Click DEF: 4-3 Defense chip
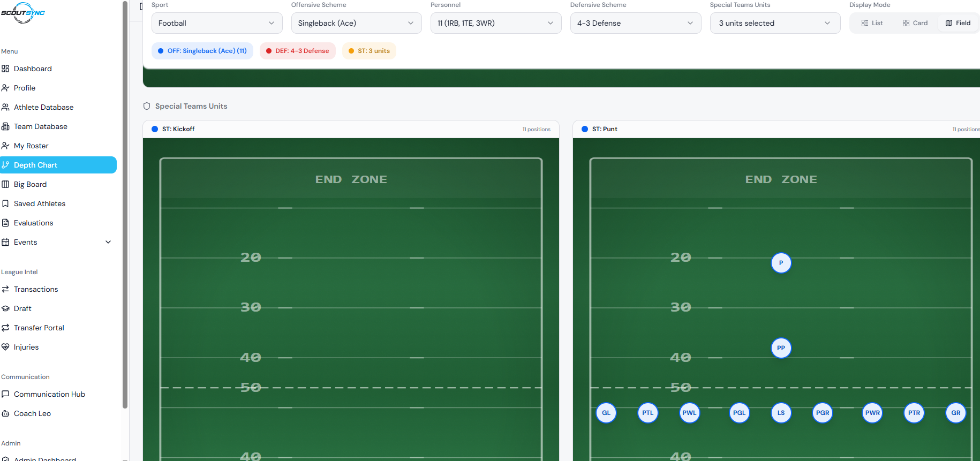Viewport: 980px width, 461px height. click(x=298, y=51)
